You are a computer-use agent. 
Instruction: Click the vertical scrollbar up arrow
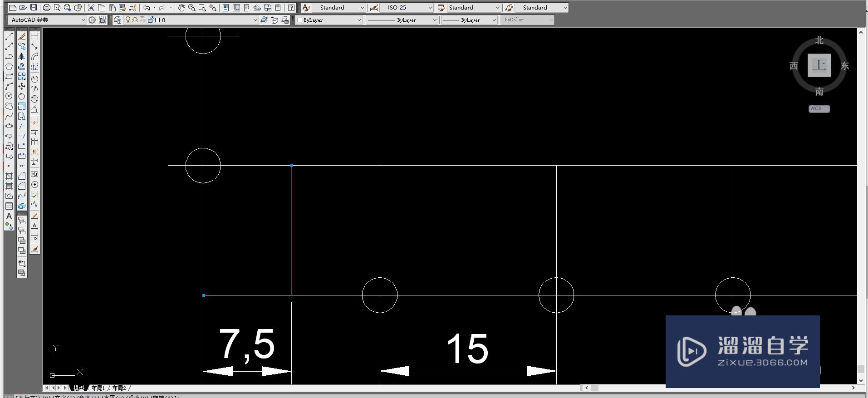[861, 33]
